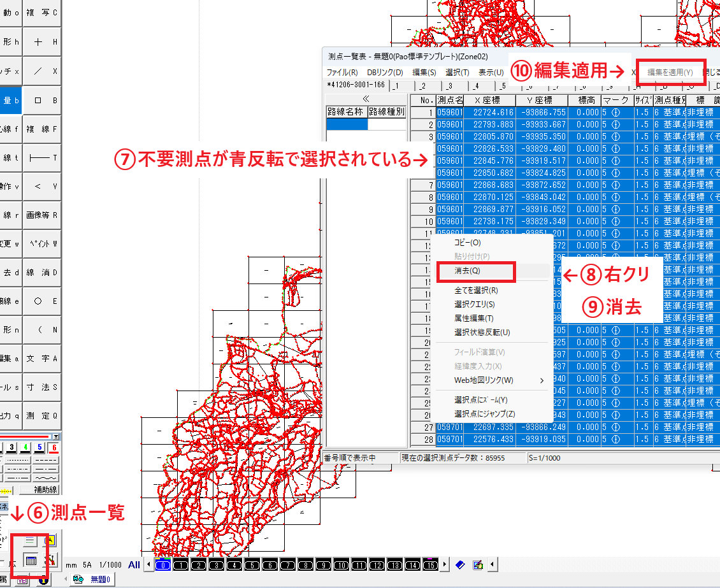Select the ( N arc tool

coord(42,329)
